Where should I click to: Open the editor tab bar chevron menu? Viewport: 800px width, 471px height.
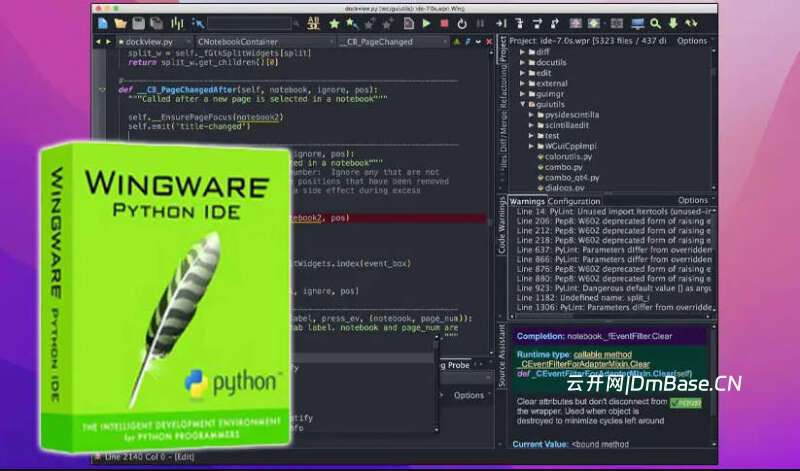coord(478,42)
